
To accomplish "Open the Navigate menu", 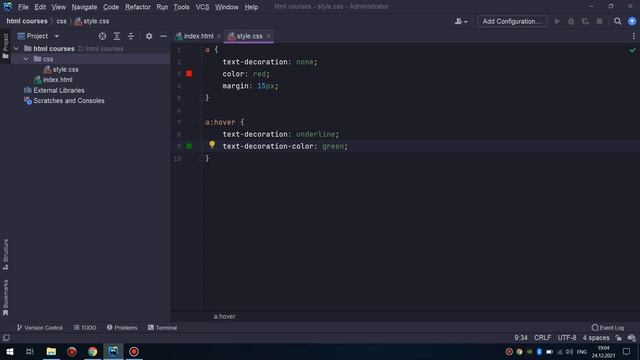I will pyautogui.click(x=84, y=7).
